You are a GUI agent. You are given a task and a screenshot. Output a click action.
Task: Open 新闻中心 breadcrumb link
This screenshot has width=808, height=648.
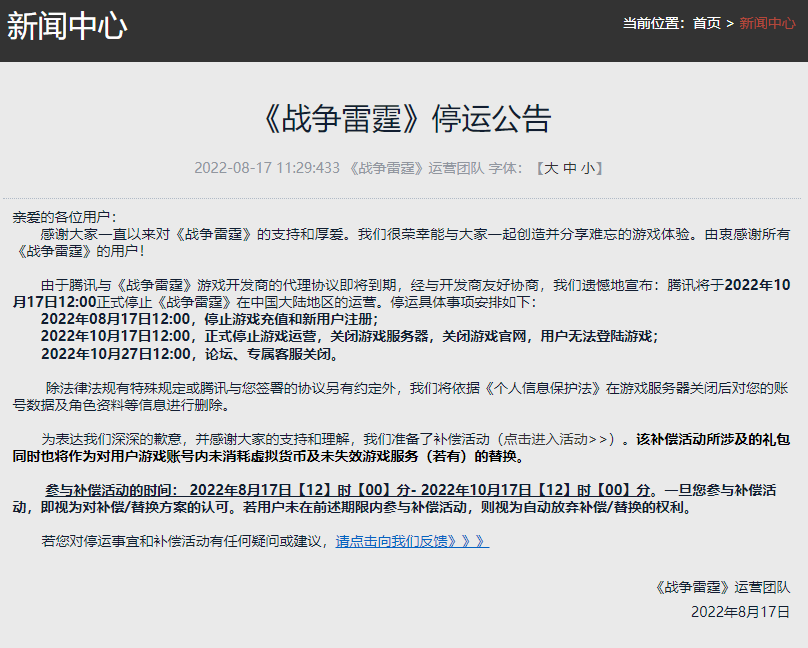point(767,23)
